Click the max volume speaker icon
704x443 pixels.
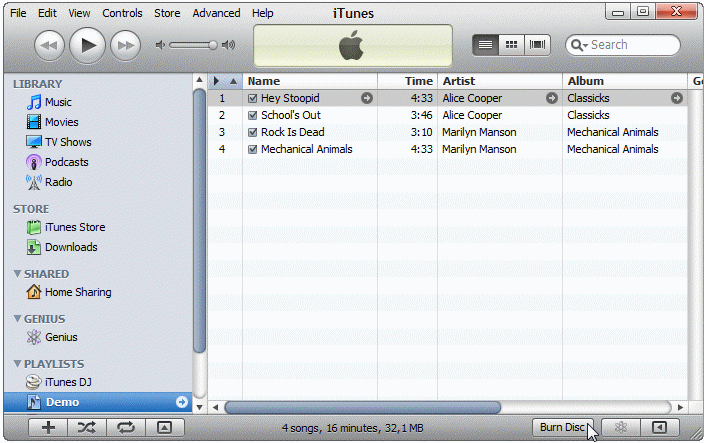[228, 45]
